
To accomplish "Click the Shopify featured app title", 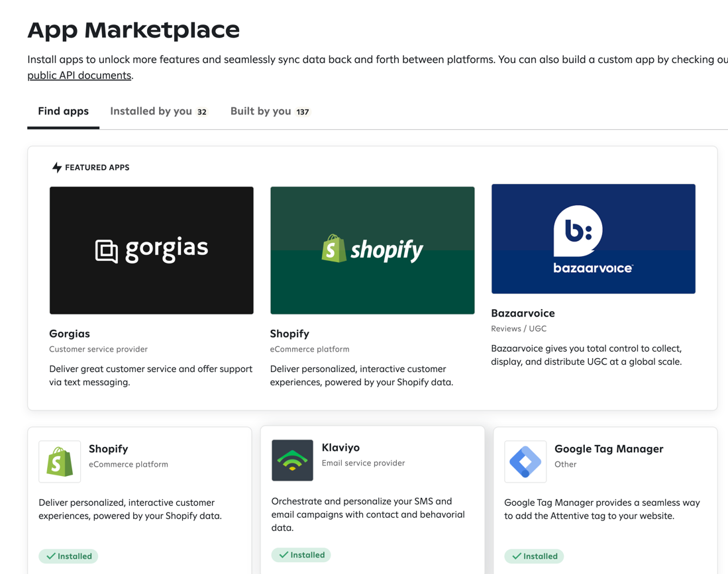I will coord(289,334).
